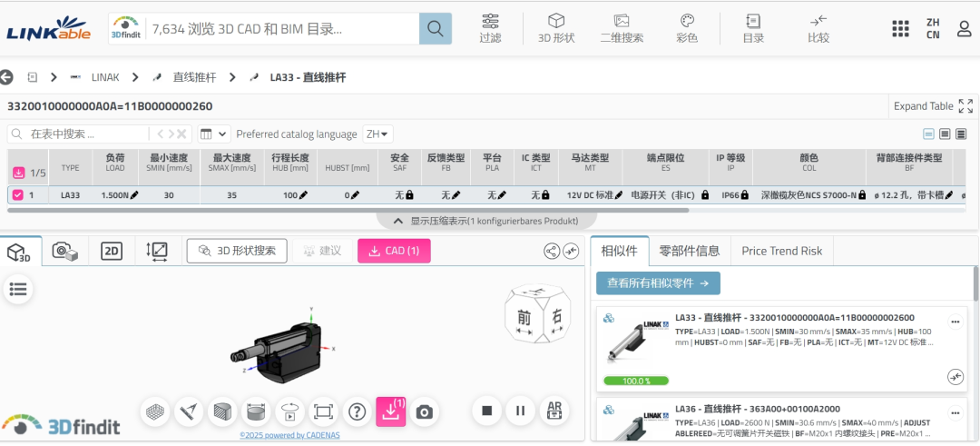This screenshot has height=446, width=980.
Task: Click the pink viewer download icon
Action: click(390, 411)
